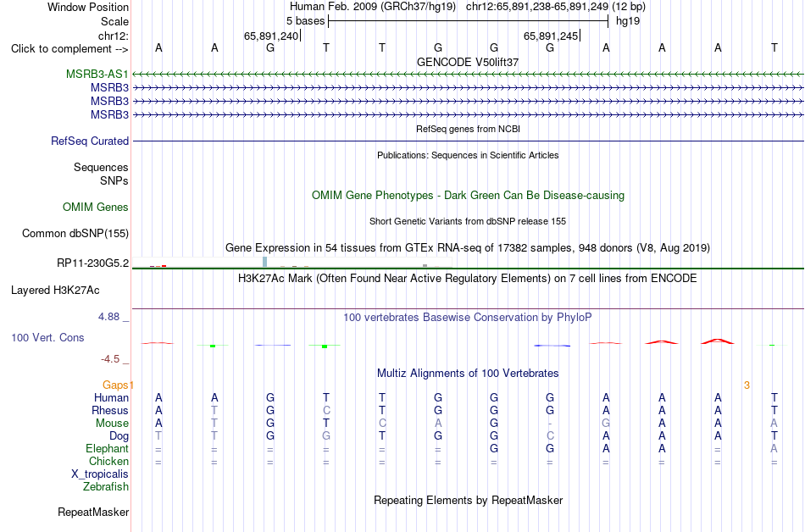805x532 pixels.
Task: Click the Dog species label
Action: point(119,436)
